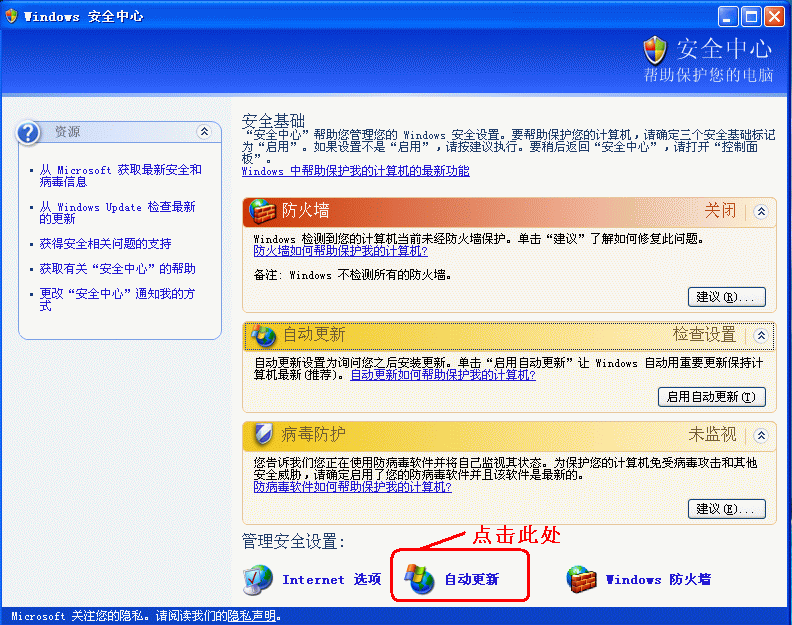Screen dimensions: 792x625
Task: Click the 资源 panel title
Action: tap(67, 132)
